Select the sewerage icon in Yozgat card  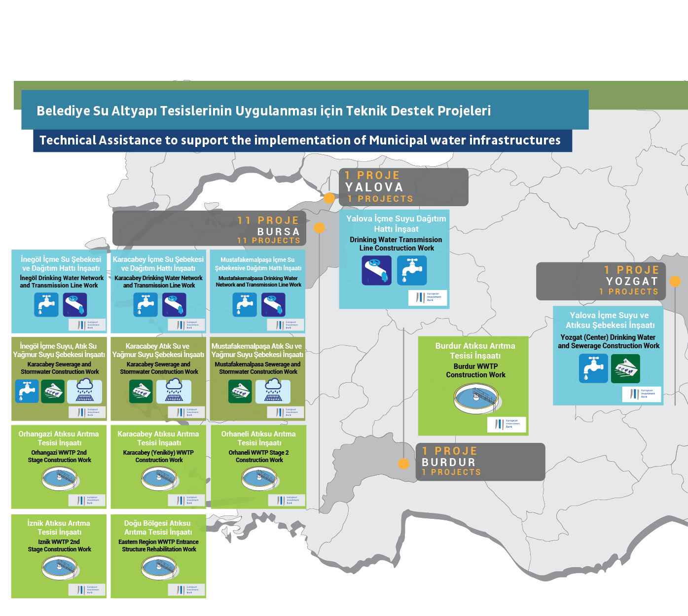click(x=625, y=368)
